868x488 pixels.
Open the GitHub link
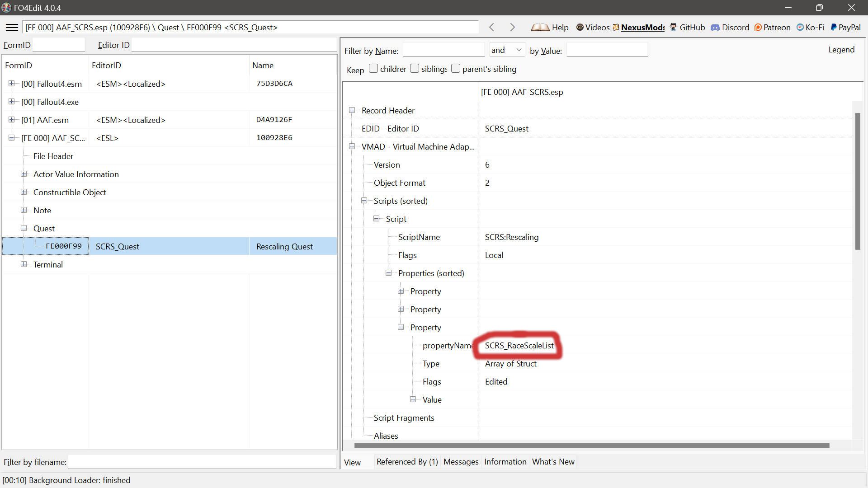coord(687,28)
